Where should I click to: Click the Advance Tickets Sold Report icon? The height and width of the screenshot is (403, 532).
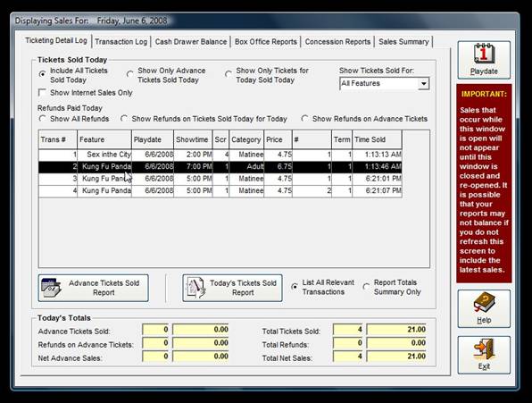pos(51,288)
